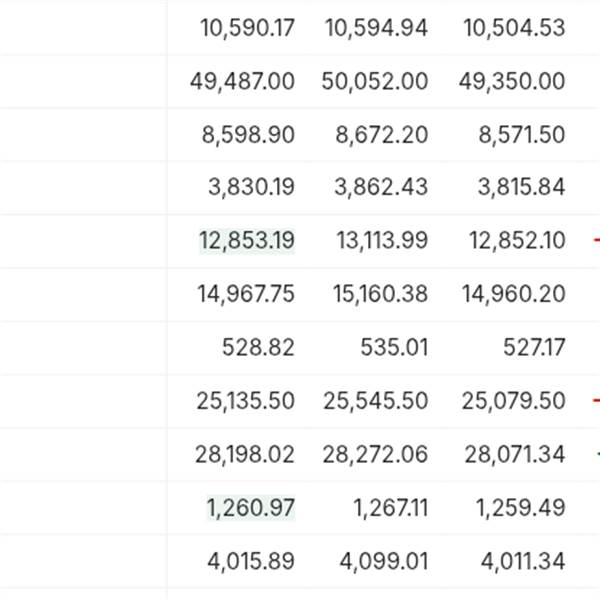Image resolution: width=600 pixels, height=600 pixels.
Task: Click the 10,594.94 value
Action: click(376, 28)
